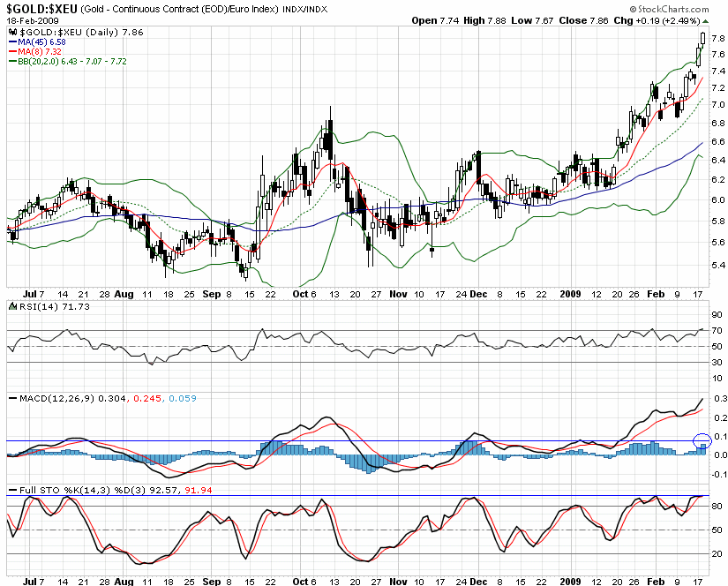The width and height of the screenshot is (728, 586).
Task: Select the Oct 6 date marker below price chart
Action: click(304, 294)
